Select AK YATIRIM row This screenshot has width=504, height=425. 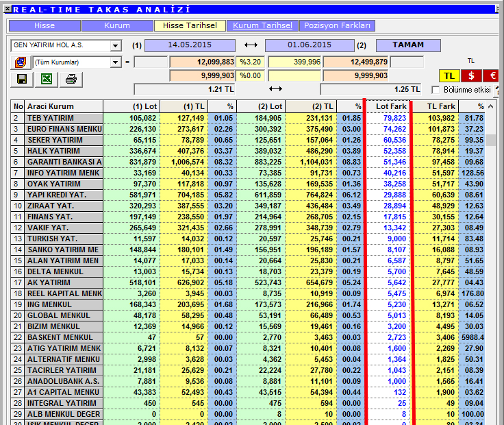(x=247, y=282)
